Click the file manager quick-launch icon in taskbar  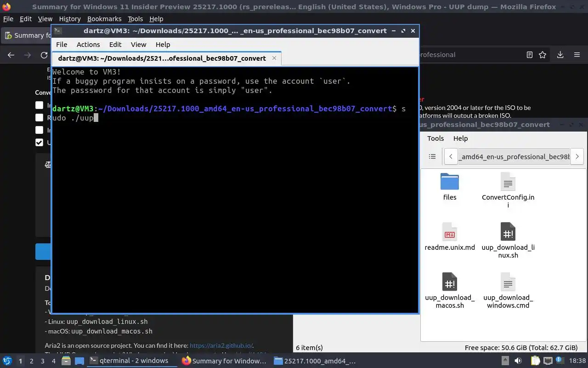click(x=66, y=361)
